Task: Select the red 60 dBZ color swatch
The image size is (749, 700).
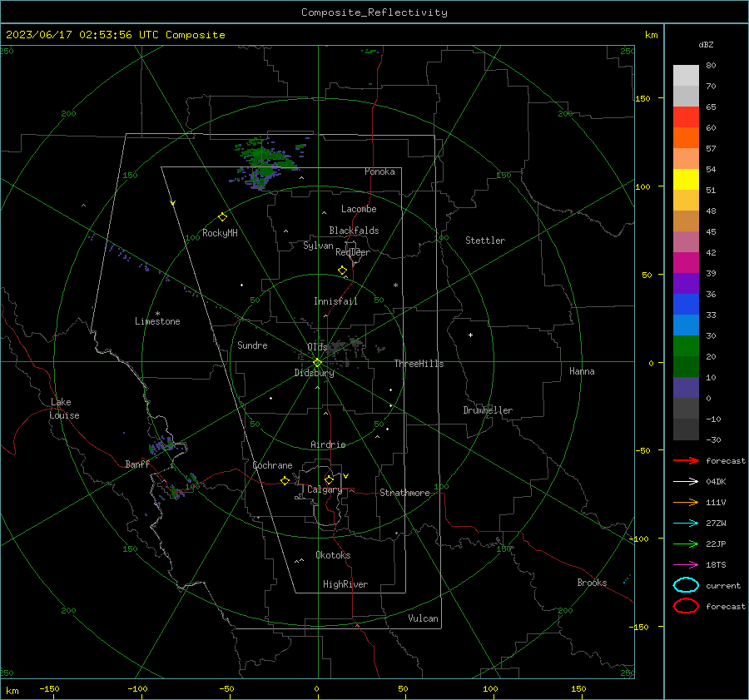Action: [x=686, y=117]
